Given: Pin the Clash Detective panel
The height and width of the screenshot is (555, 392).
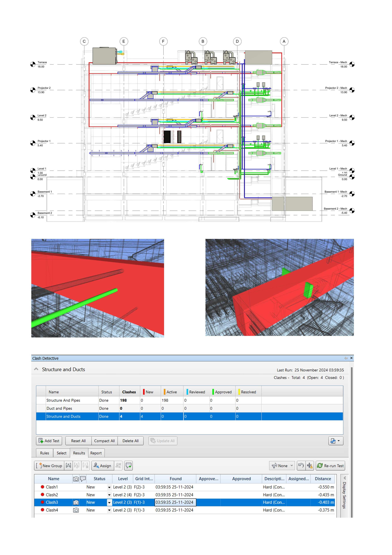Looking at the screenshot, I should 346,358.
